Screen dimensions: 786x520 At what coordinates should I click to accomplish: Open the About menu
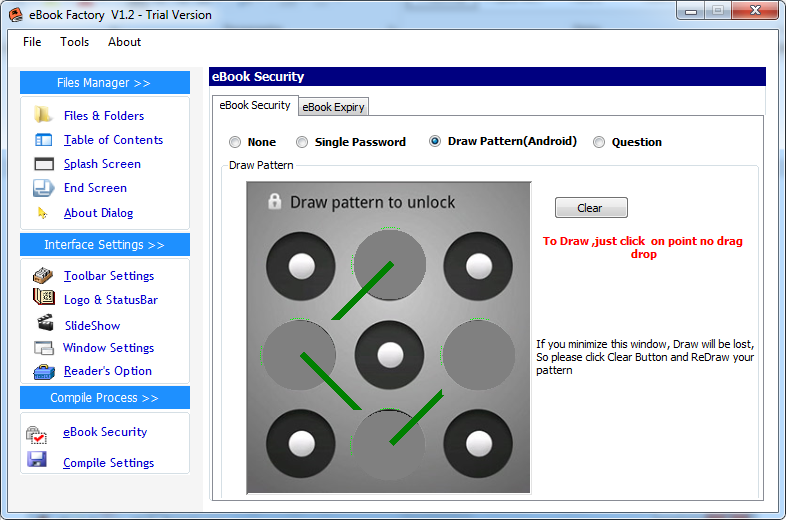pos(124,42)
